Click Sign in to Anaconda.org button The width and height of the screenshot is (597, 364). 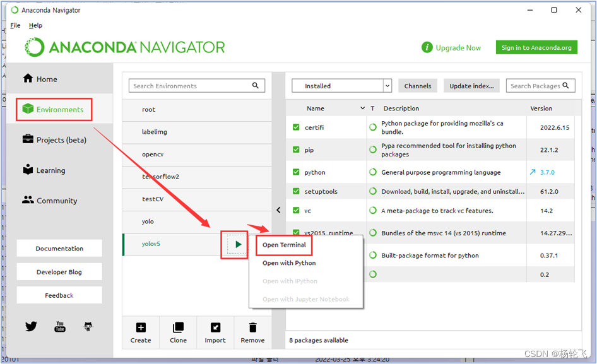pos(536,47)
